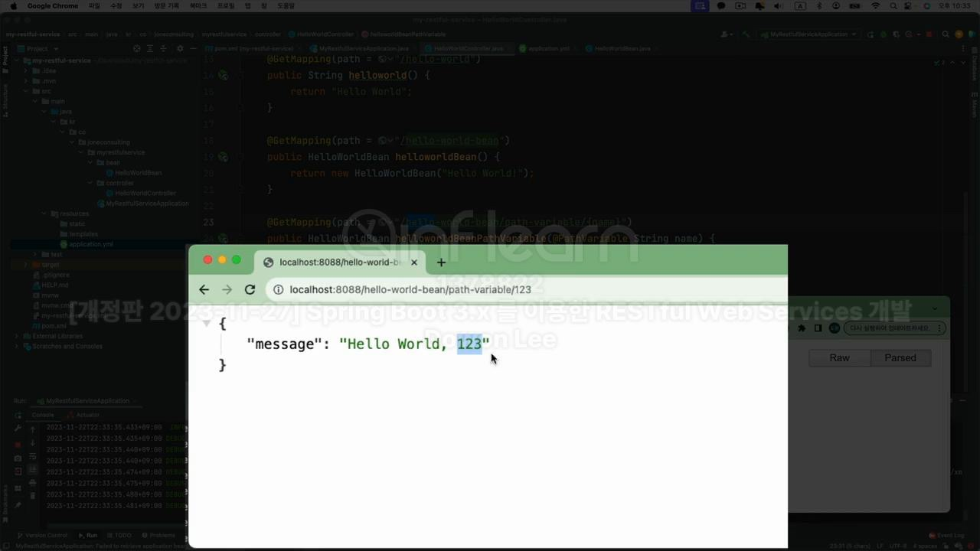Open Version Control tool window
980x551 pixels.
tap(42, 535)
